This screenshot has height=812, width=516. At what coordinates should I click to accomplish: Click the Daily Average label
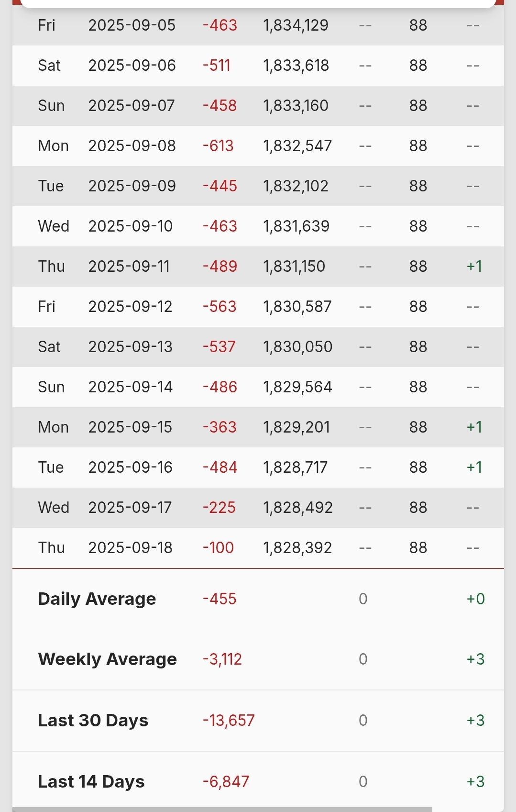point(97,599)
